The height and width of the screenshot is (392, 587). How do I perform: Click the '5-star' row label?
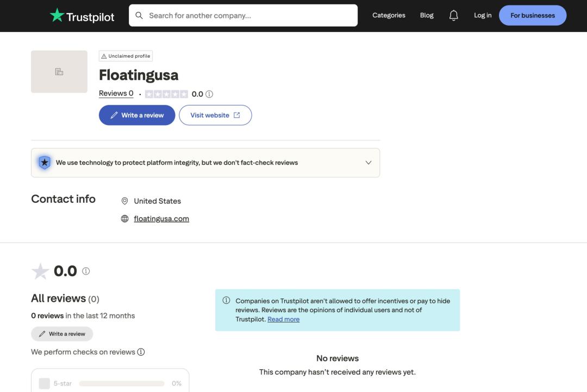[x=63, y=383]
